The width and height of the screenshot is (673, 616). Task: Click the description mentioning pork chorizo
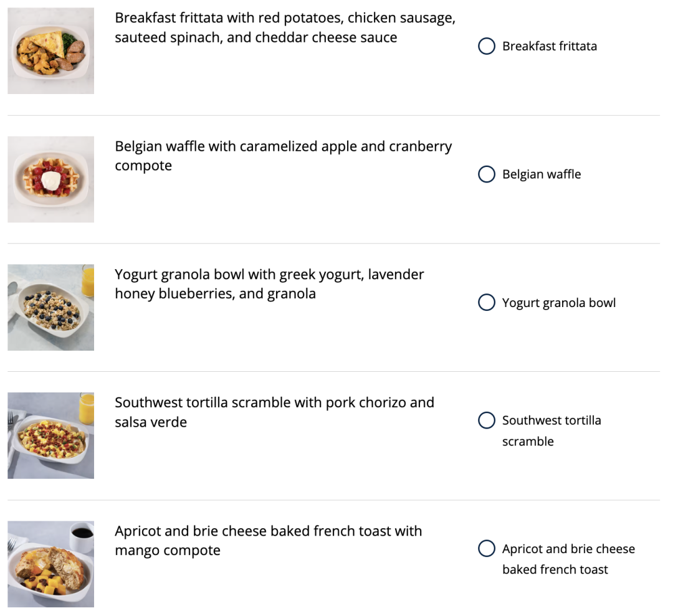pos(274,412)
